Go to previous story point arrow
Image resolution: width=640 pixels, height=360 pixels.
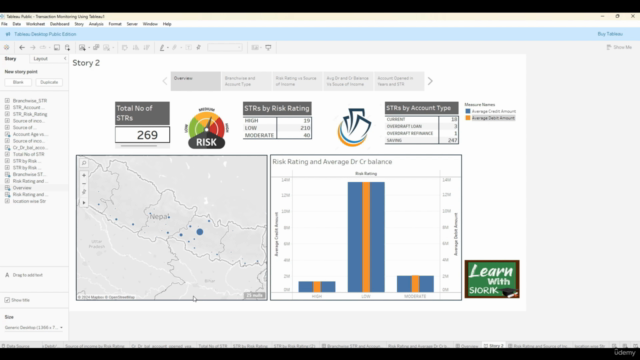click(165, 81)
